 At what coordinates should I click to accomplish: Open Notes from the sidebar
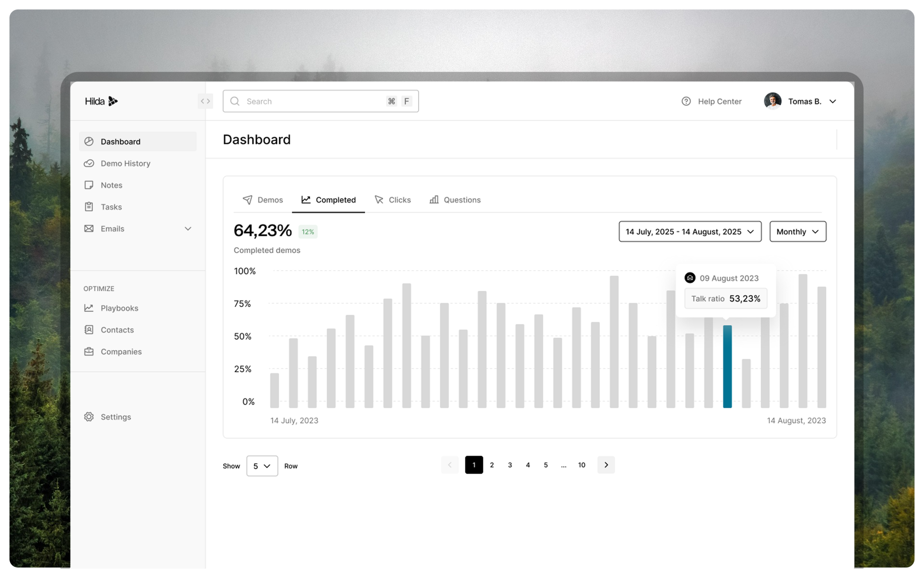[x=111, y=185]
